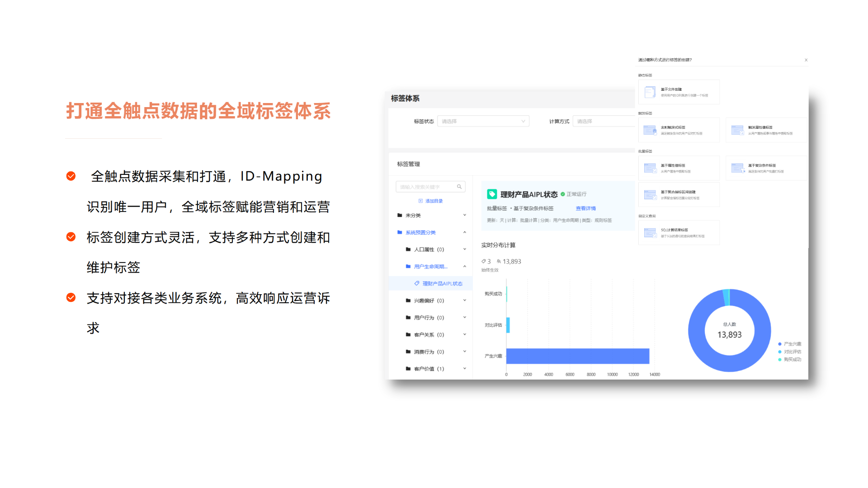Screen dimensions: 868x488
Task: Expand the 消费行为 (0) chevron
Action: click(x=464, y=352)
